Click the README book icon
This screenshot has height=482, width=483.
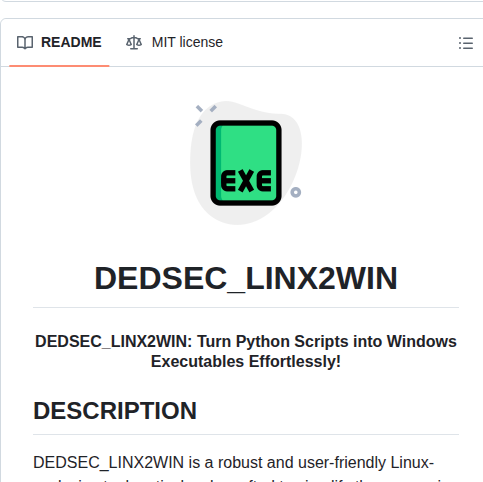(25, 43)
